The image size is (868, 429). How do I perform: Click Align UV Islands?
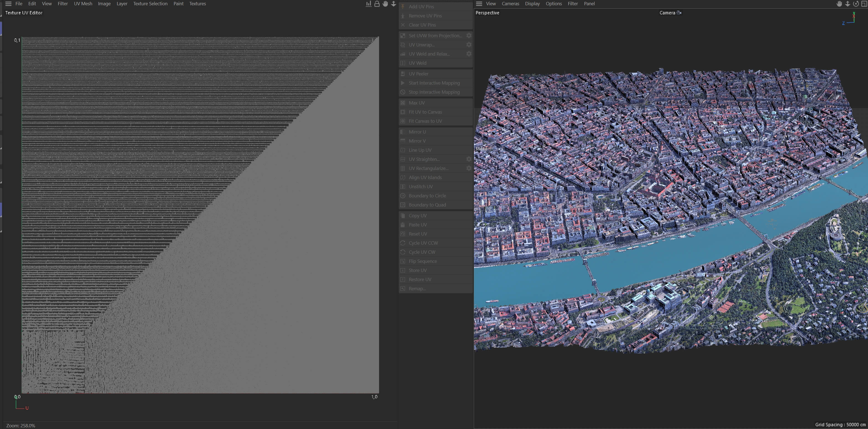click(436, 177)
